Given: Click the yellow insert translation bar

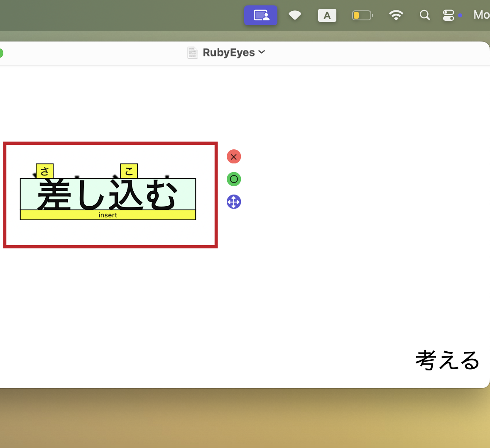Looking at the screenshot, I should (108, 215).
